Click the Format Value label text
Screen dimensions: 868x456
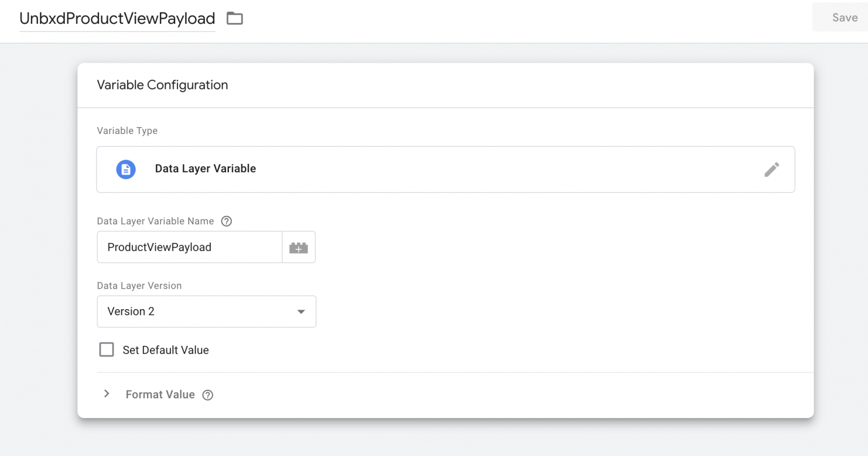[160, 394]
